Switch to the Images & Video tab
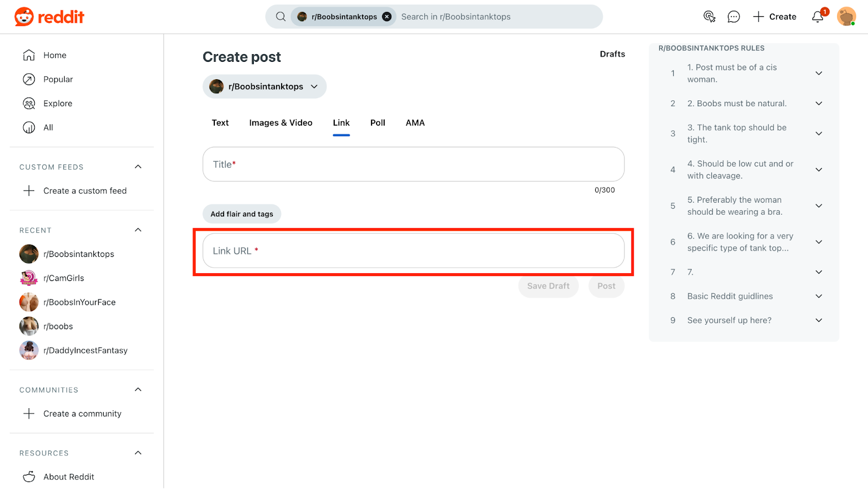The width and height of the screenshot is (868, 489). click(x=281, y=123)
